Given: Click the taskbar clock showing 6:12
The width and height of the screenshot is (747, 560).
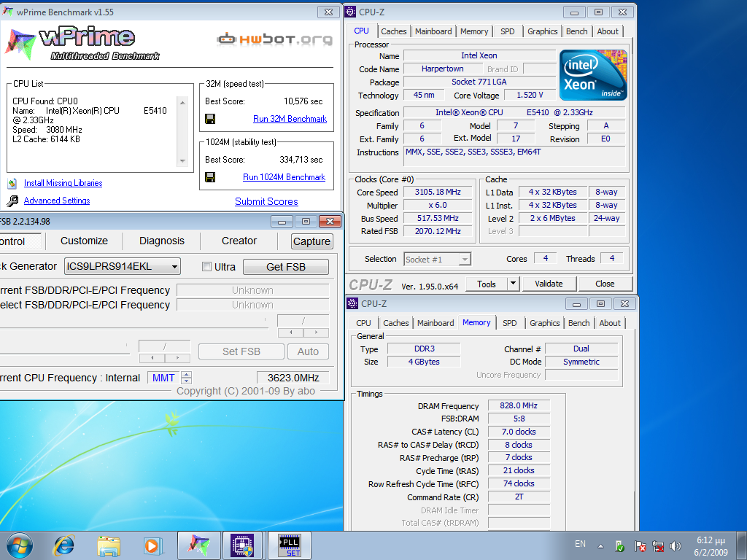Looking at the screenshot, I should pyautogui.click(x=711, y=546).
